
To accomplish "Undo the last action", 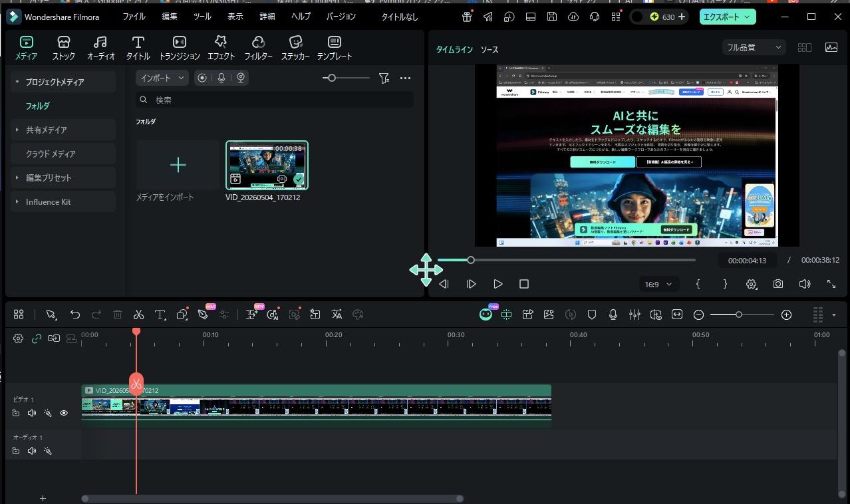I will coord(75,315).
